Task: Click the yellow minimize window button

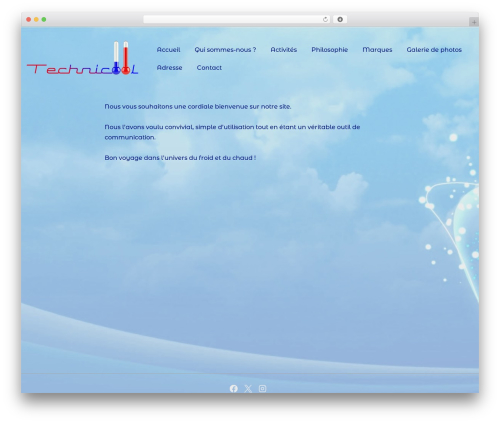Action: (36, 20)
